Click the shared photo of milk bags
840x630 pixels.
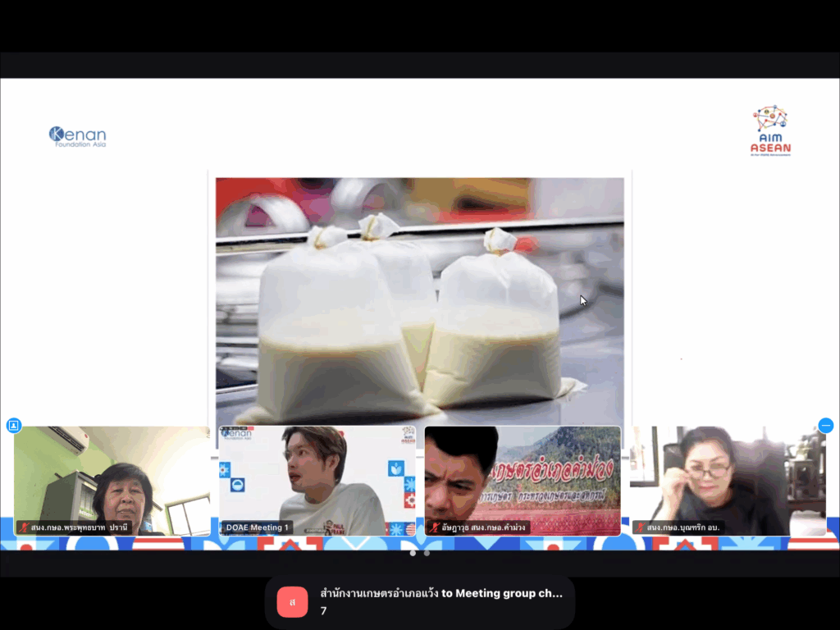419,302
